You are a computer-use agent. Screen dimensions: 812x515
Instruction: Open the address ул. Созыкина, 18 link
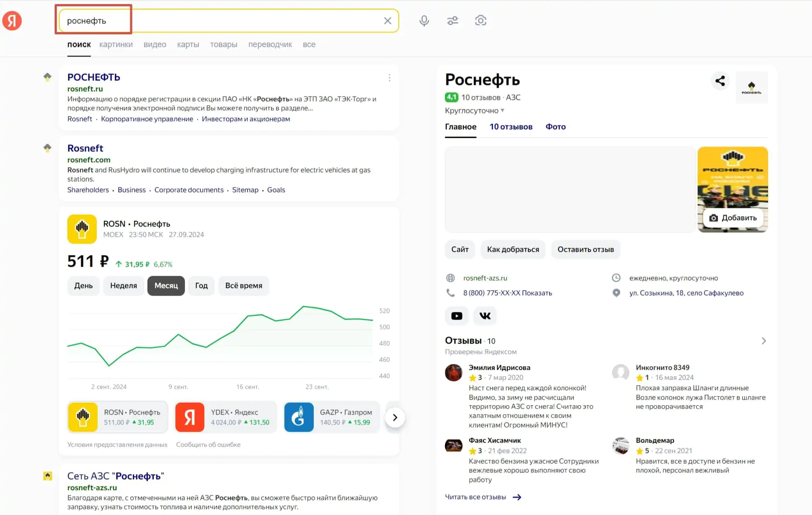pyautogui.click(x=686, y=293)
